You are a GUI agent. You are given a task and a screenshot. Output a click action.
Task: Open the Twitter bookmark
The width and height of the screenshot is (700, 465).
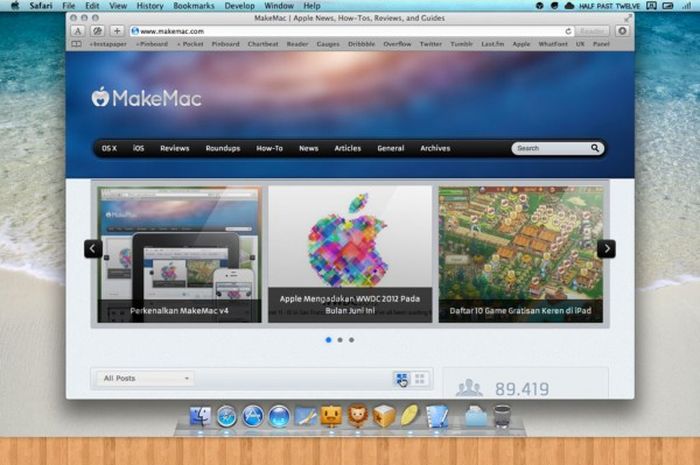(431, 44)
